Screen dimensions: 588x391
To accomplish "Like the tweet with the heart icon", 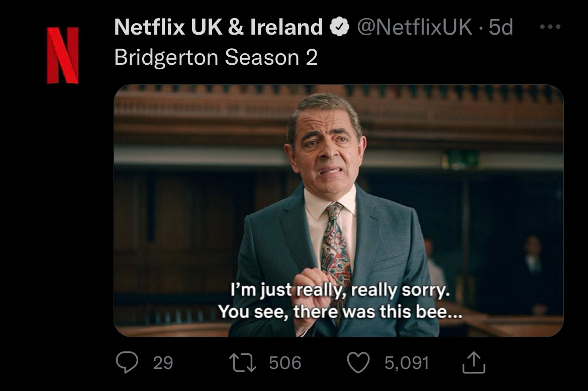I will coord(358,362).
